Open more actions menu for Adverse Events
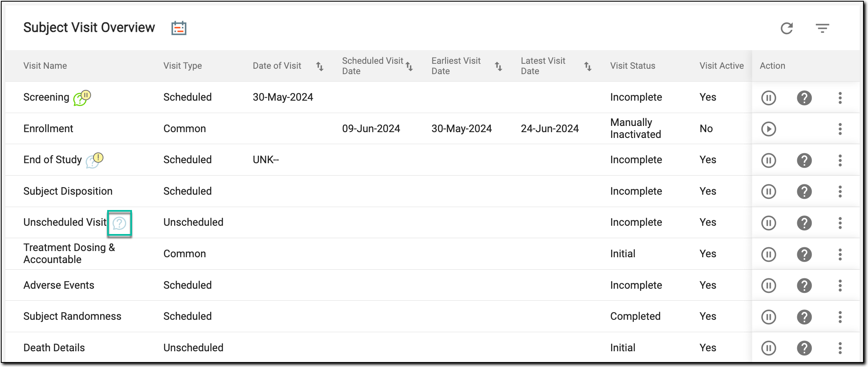 (x=840, y=285)
